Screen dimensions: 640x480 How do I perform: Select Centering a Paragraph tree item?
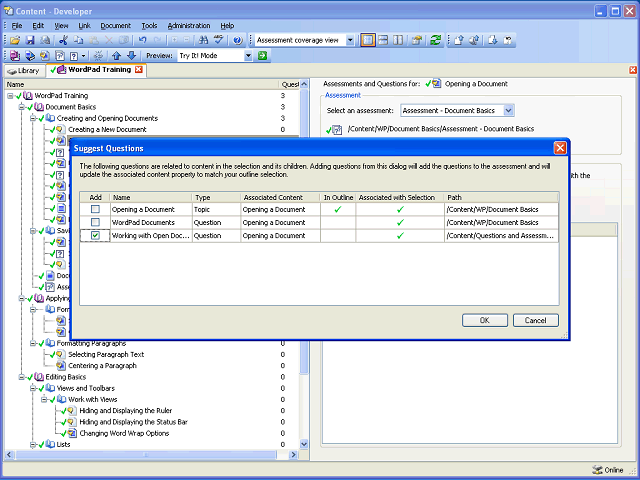tap(102, 366)
